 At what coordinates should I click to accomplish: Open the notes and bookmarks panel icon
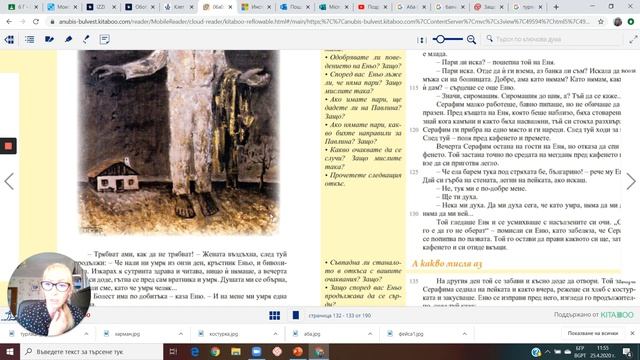[49, 39]
